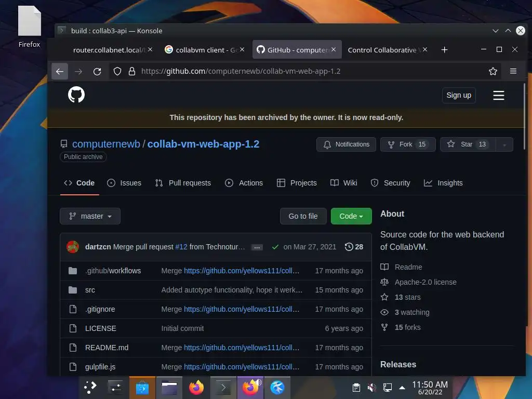Toggle muted audio volume tray icon
The image size is (532, 399).
(371, 388)
